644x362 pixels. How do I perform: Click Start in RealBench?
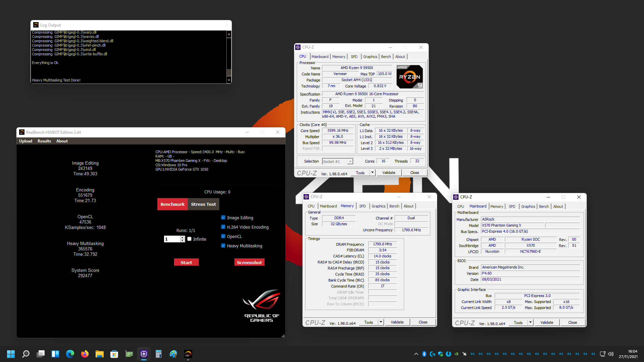(186, 262)
